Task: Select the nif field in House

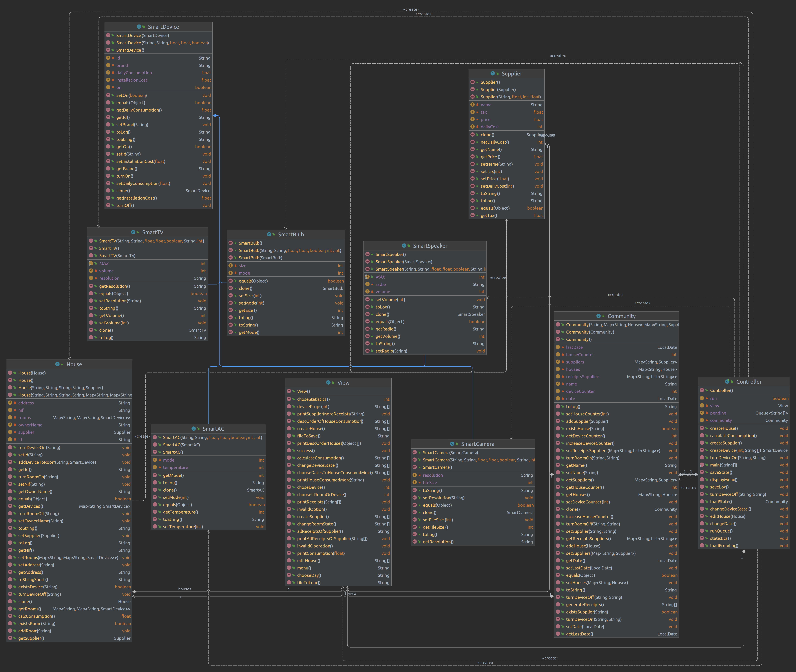Action: tap(69, 410)
